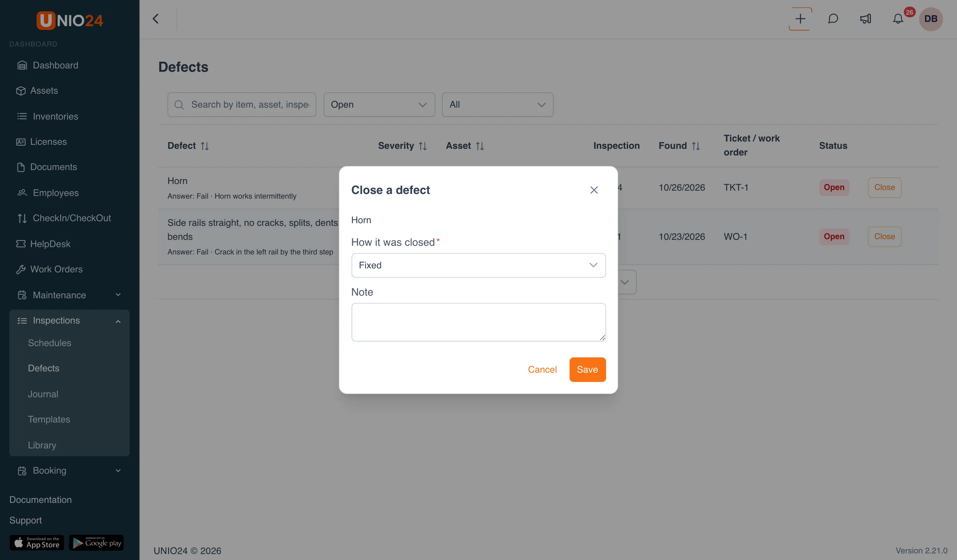
Task: Open HelpDesk in sidebar
Action: click(43, 244)
